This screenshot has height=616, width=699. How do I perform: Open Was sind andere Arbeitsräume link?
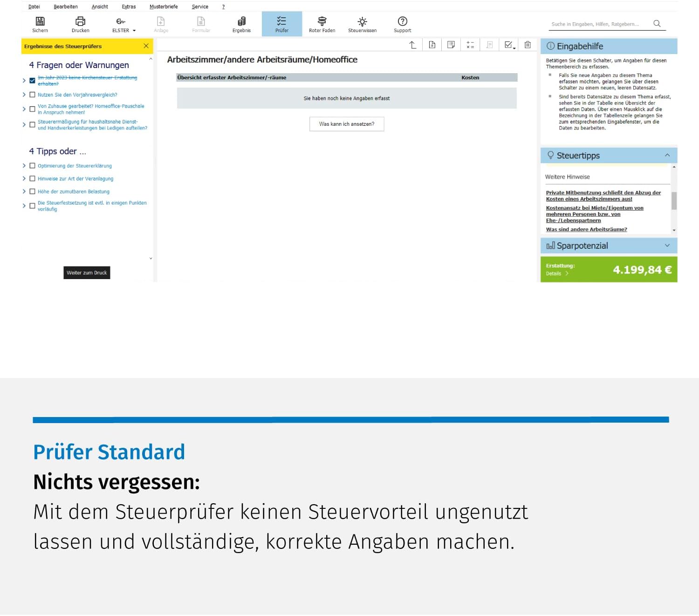586,229
